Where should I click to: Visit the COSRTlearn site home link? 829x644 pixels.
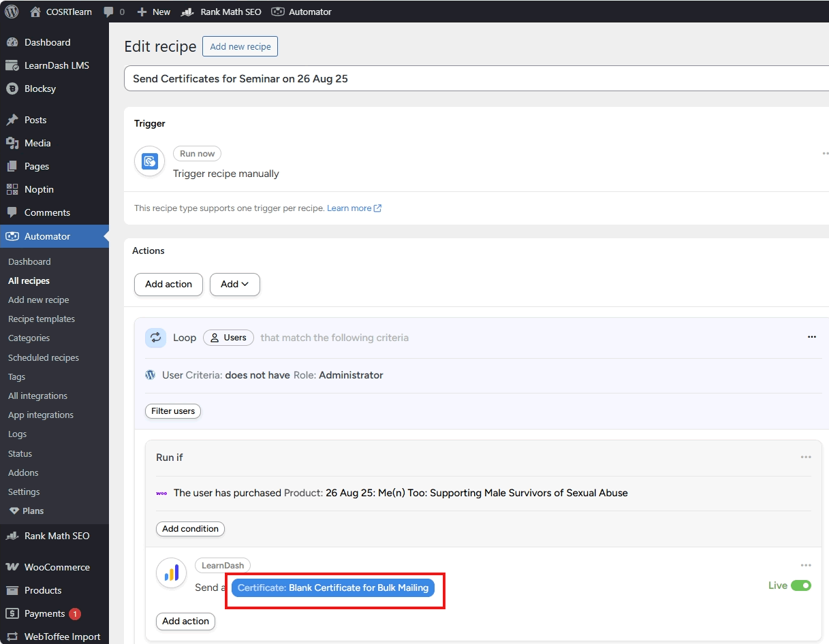pos(61,12)
